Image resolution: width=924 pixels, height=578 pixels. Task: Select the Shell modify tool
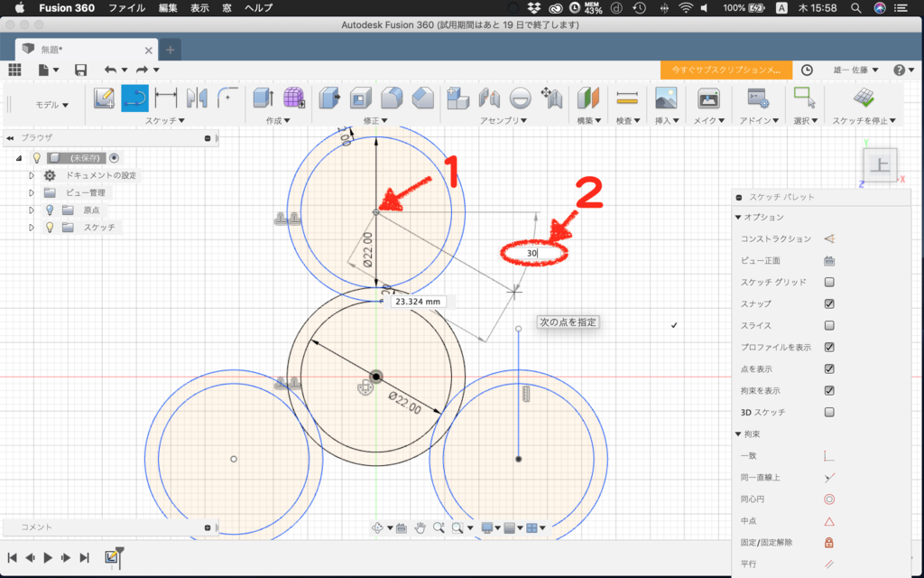tap(361, 98)
